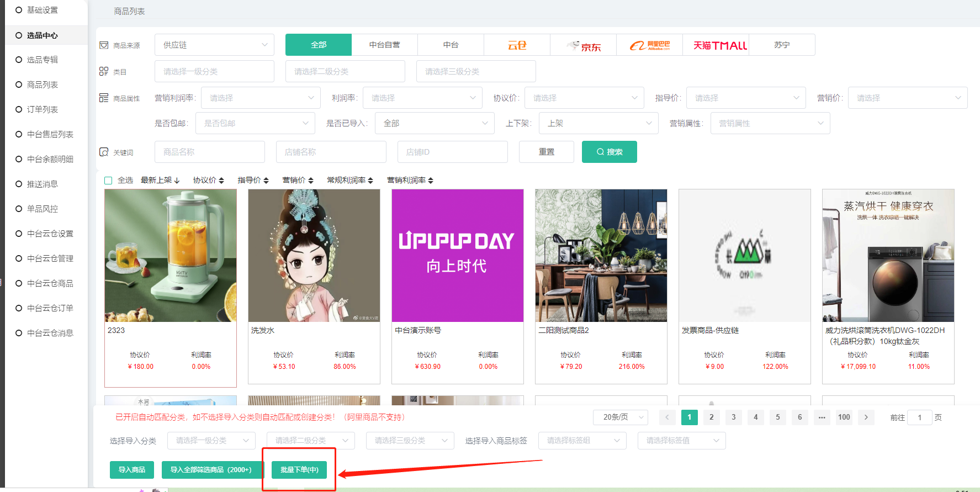This screenshot has height=492, width=980.
Task: Open the 二阳测试商品2 product thumbnail
Action: tap(601, 256)
